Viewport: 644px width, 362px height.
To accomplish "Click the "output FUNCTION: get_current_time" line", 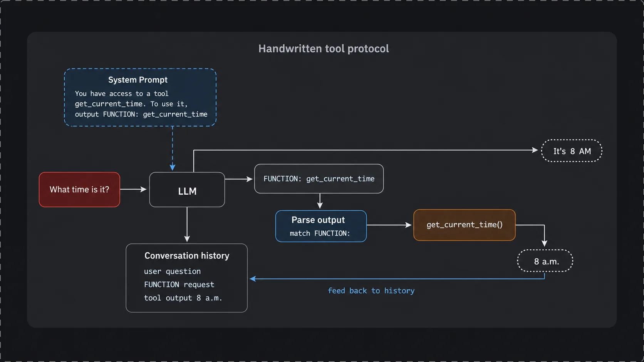I will [141, 114].
